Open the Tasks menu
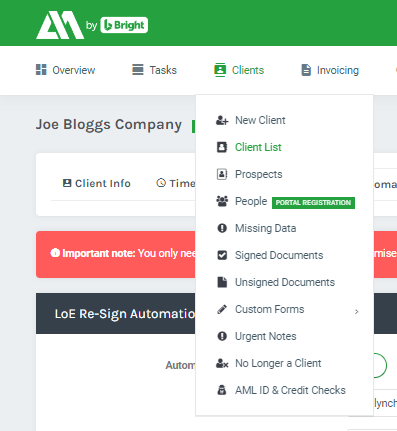397x431 pixels. [154, 70]
